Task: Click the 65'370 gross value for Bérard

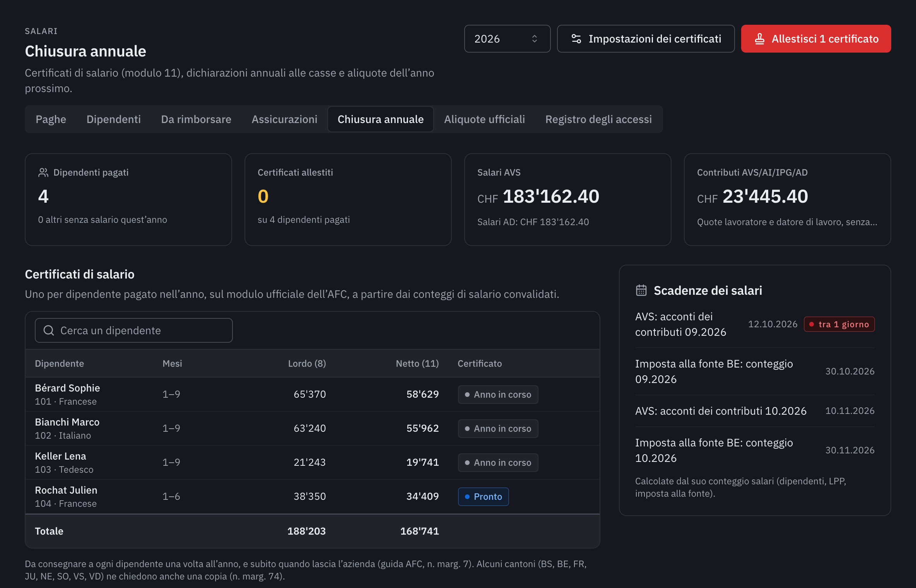Action: pos(309,394)
